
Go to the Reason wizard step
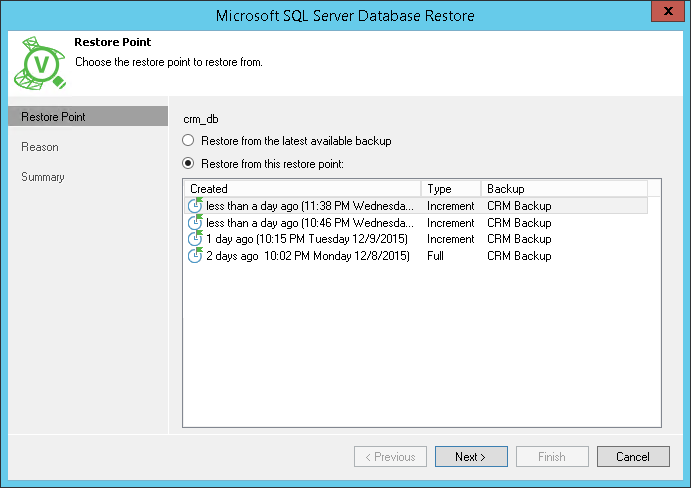click(x=40, y=147)
